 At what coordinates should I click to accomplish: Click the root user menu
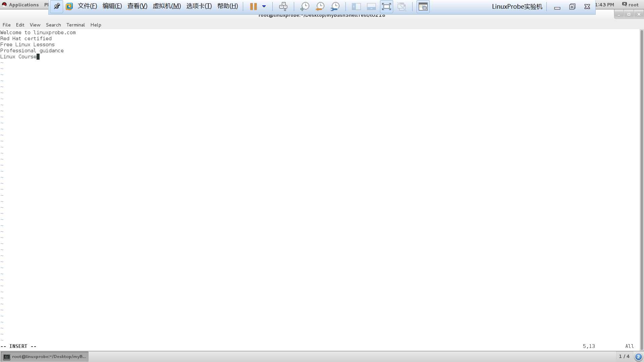pyautogui.click(x=630, y=5)
